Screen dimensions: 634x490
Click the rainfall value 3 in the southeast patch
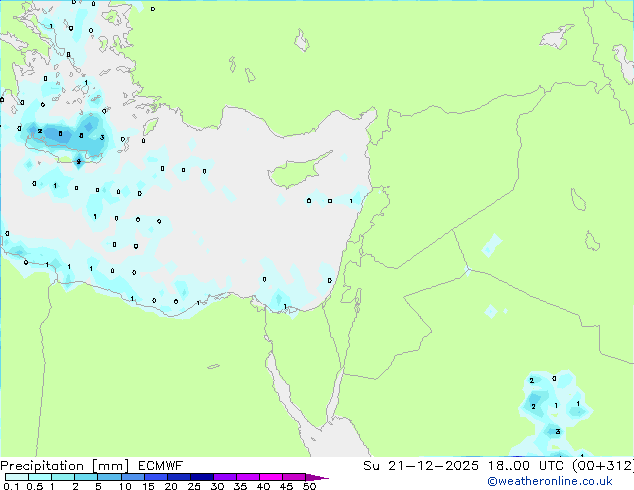pyautogui.click(x=558, y=432)
